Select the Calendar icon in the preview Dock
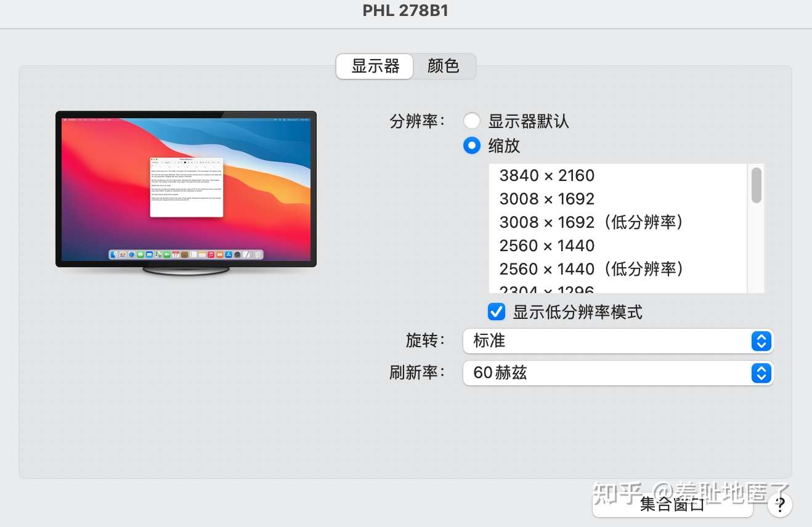Screen dimensions: 812x527 [x=175, y=254]
